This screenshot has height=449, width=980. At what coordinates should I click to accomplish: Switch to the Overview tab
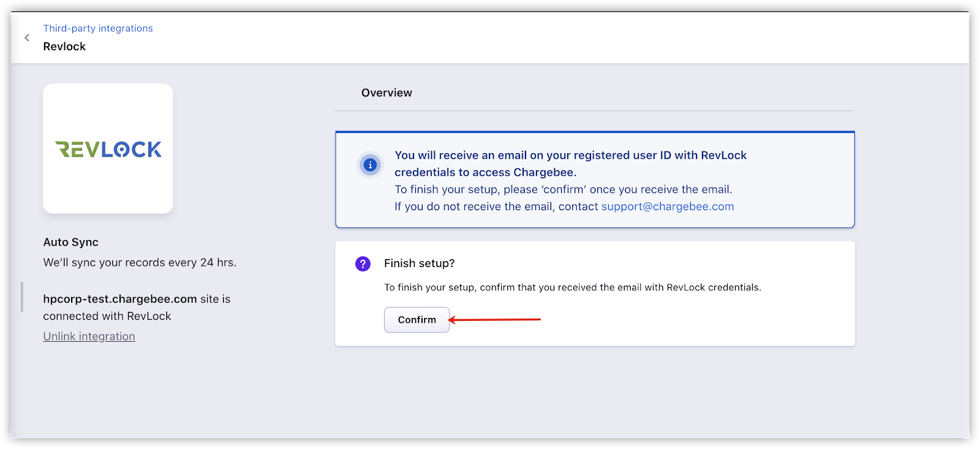coord(386,92)
